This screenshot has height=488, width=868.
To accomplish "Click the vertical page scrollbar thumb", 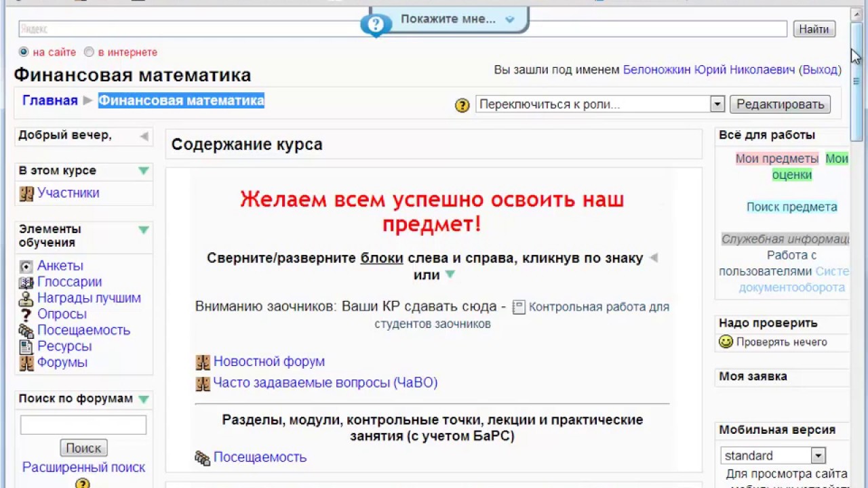I will coord(858,81).
